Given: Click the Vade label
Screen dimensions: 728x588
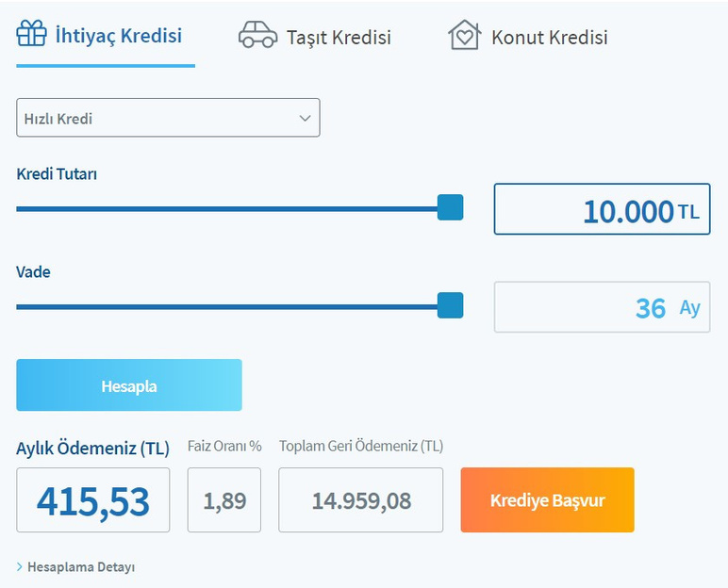Looking at the screenshot, I should [33, 271].
